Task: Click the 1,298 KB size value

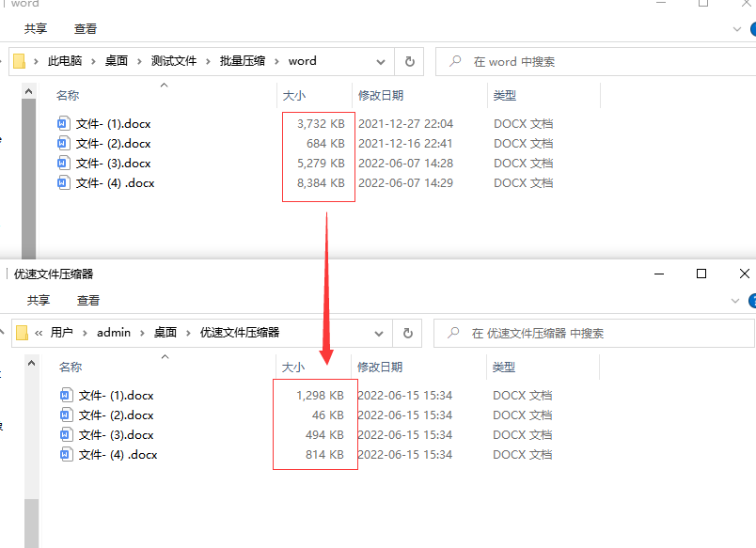Action: pyautogui.click(x=320, y=396)
